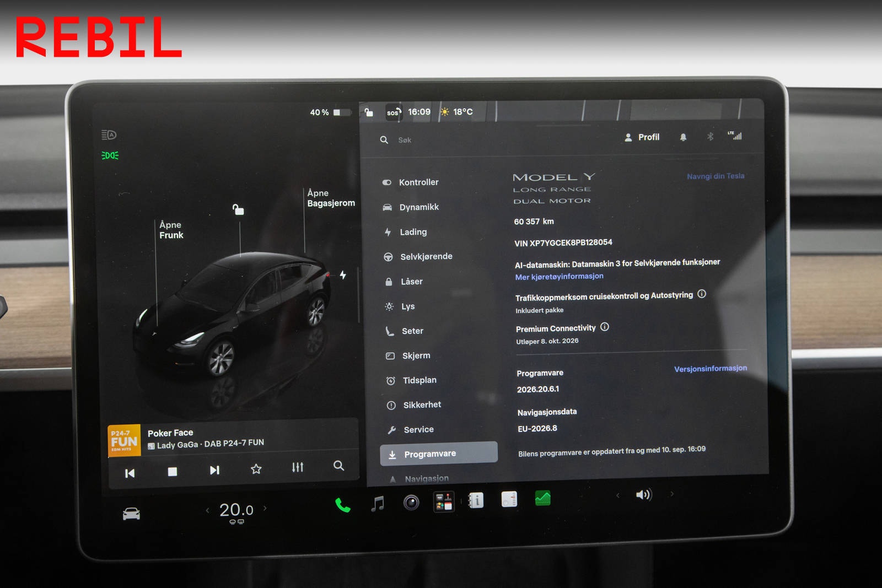Screen dimensions: 882x588
Task: Open the app launcher icon
Action: coord(444,501)
